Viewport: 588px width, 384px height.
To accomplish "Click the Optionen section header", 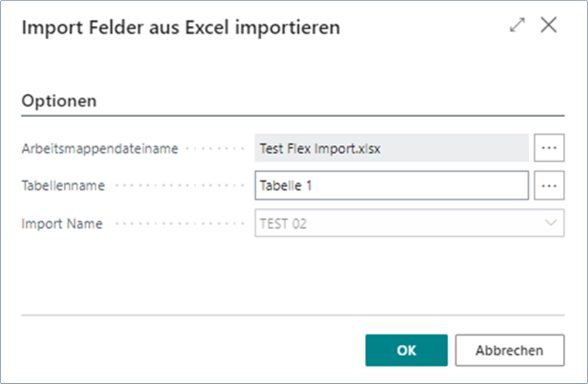I will click(x=59, y=100).
